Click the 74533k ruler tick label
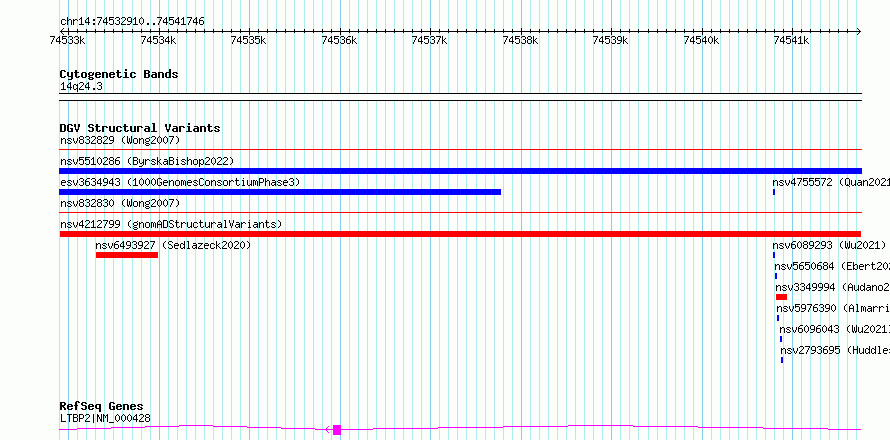890x440 pixels. point(68,40)
